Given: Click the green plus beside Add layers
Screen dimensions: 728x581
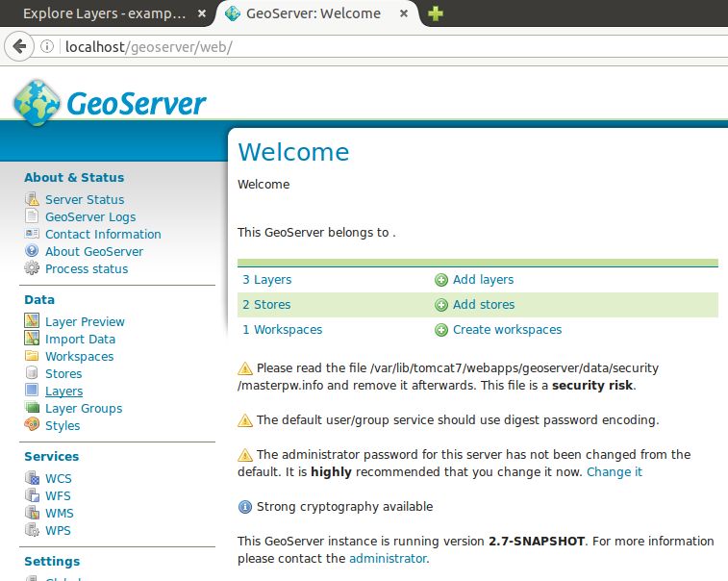Looking at the screenshot, I should tap(441, 280).
